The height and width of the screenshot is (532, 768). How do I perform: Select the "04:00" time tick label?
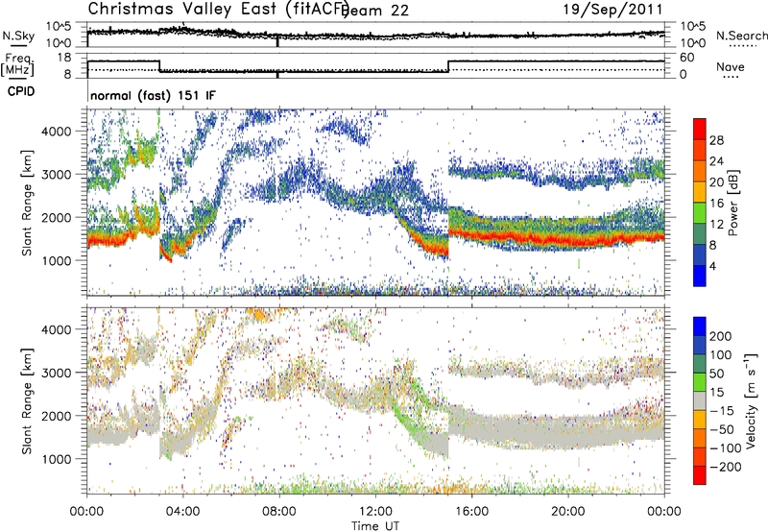183,512
